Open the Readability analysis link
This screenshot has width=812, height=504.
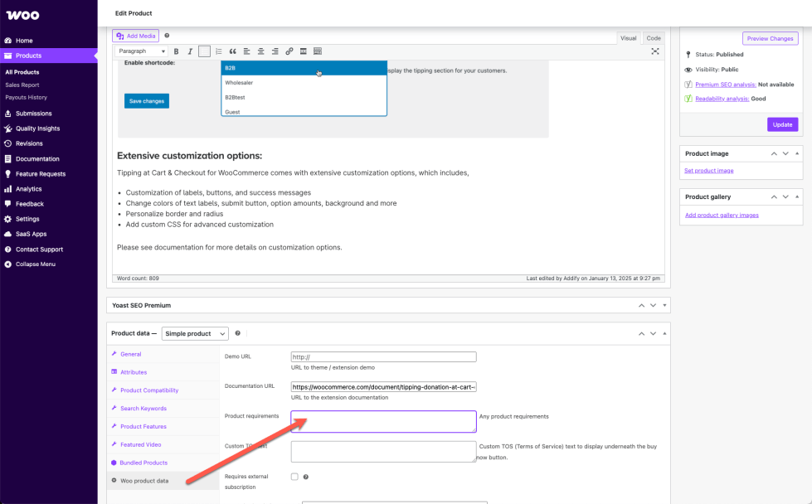click(722, 99)
